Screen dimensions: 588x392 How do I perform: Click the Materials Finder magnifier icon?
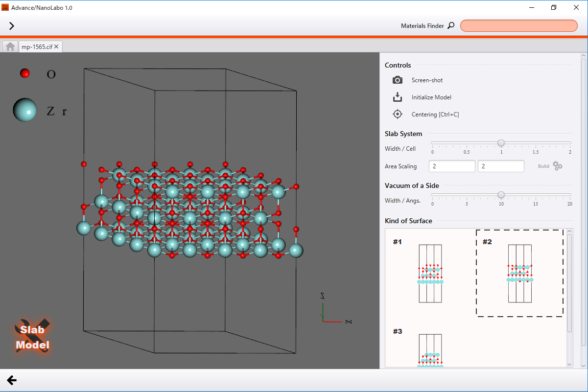click(451, 25)
